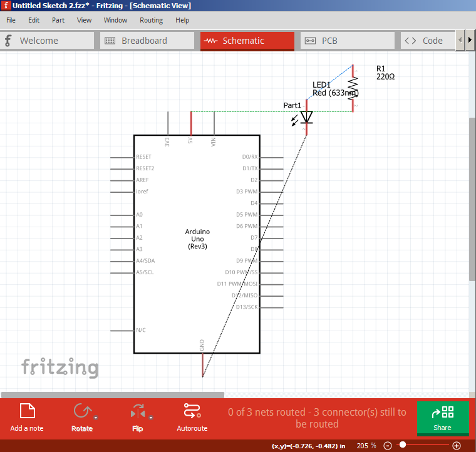Screen dimensions: 476x452
Task: Click the Flip icon
Action: pyautogui.click(x=138, y=411)
